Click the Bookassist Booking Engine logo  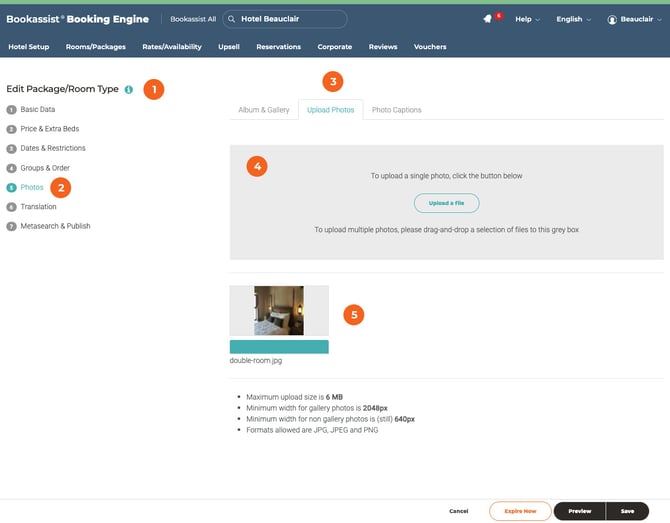point(78,19)
